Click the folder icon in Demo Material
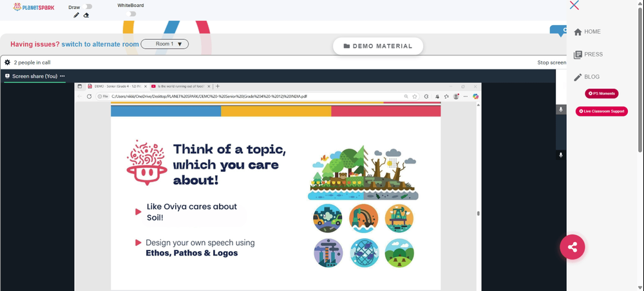The image size is (644, 291). [346, 46]
